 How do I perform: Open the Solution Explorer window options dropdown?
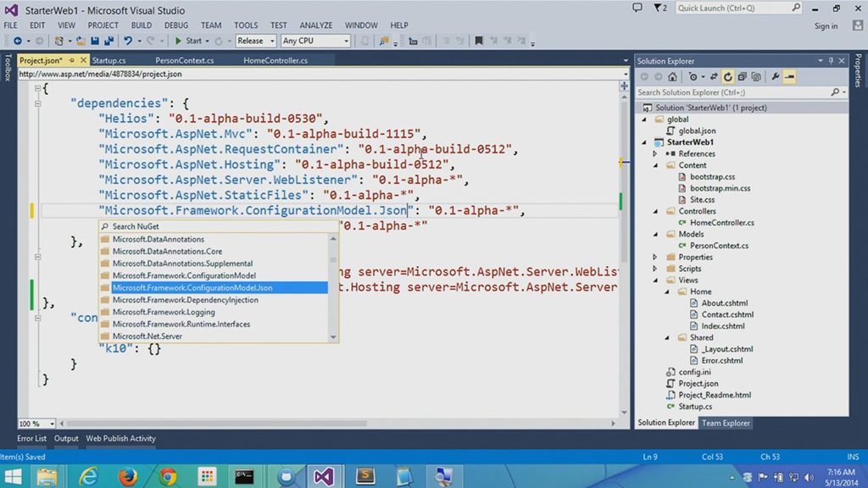[821, 61]
